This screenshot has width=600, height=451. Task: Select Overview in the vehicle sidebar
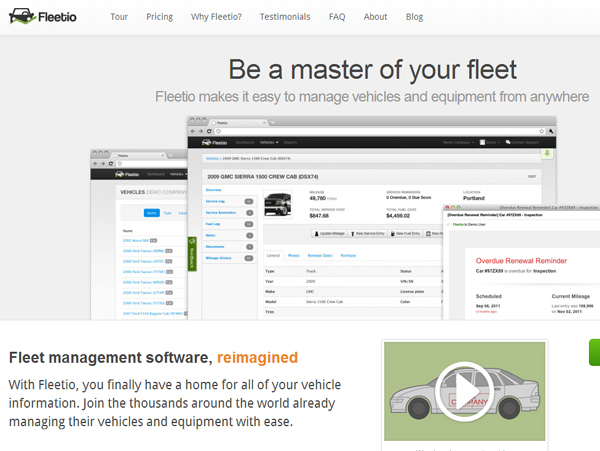[x=214, y=190]
